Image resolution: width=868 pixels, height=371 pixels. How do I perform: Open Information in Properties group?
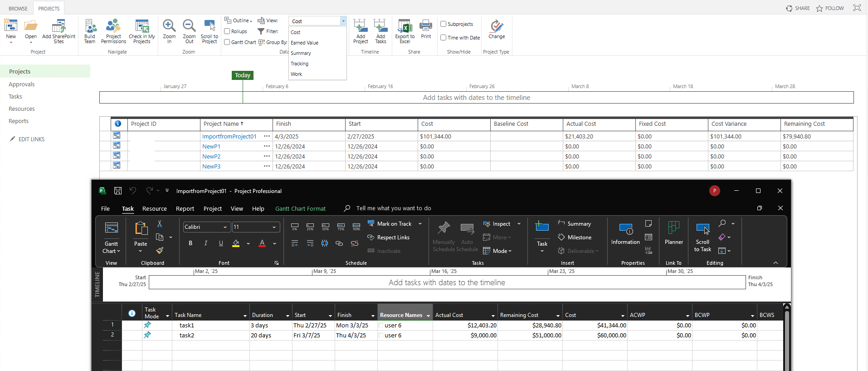(625, 234)
